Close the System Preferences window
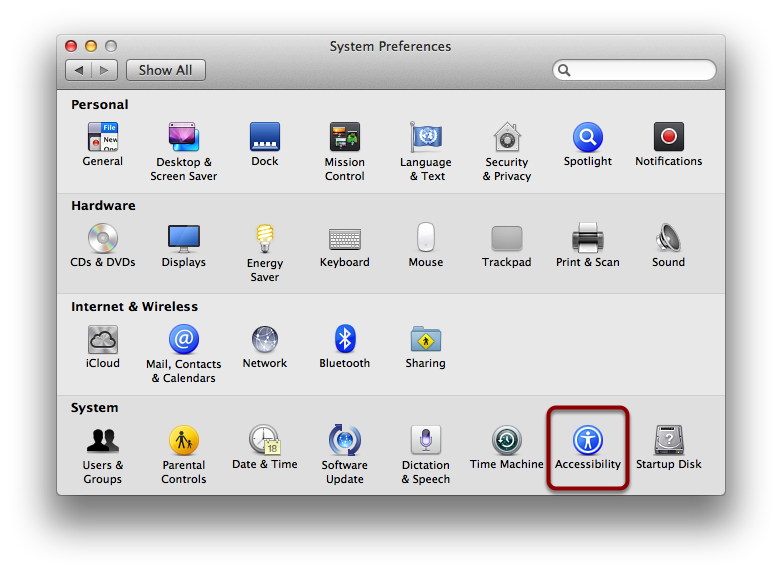782x574 pixels. click(71, 46)
